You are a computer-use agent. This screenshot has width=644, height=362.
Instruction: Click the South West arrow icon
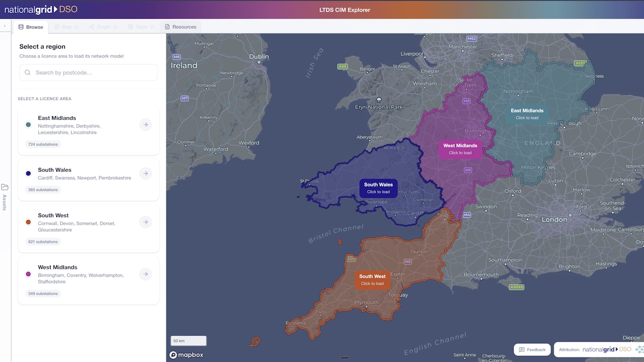[145, 222]
